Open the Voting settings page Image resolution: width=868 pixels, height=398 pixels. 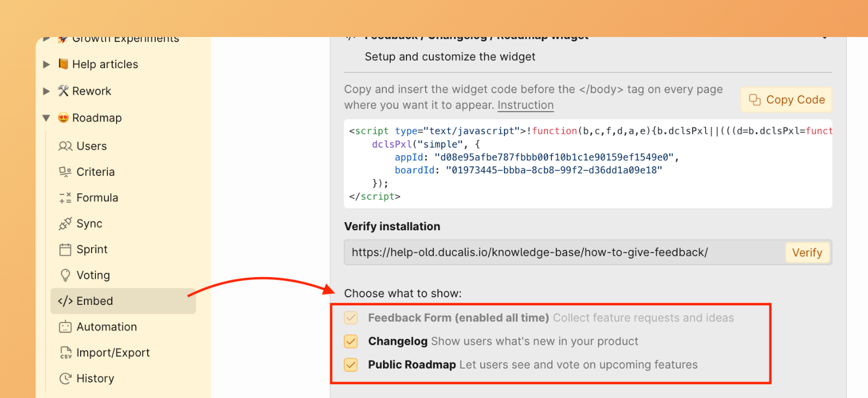[x=93, y=275]
